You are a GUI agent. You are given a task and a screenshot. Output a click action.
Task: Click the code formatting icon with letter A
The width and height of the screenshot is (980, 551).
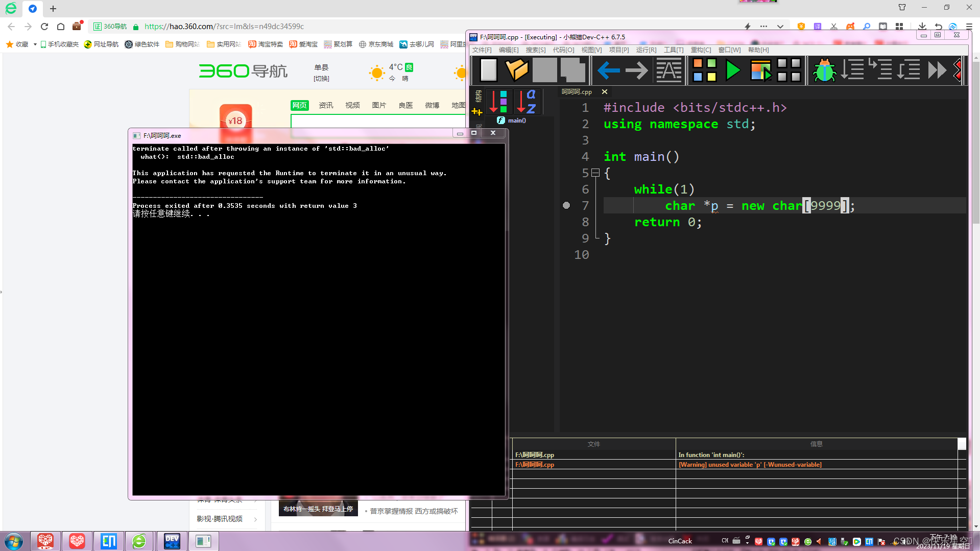tap(668, 70)
